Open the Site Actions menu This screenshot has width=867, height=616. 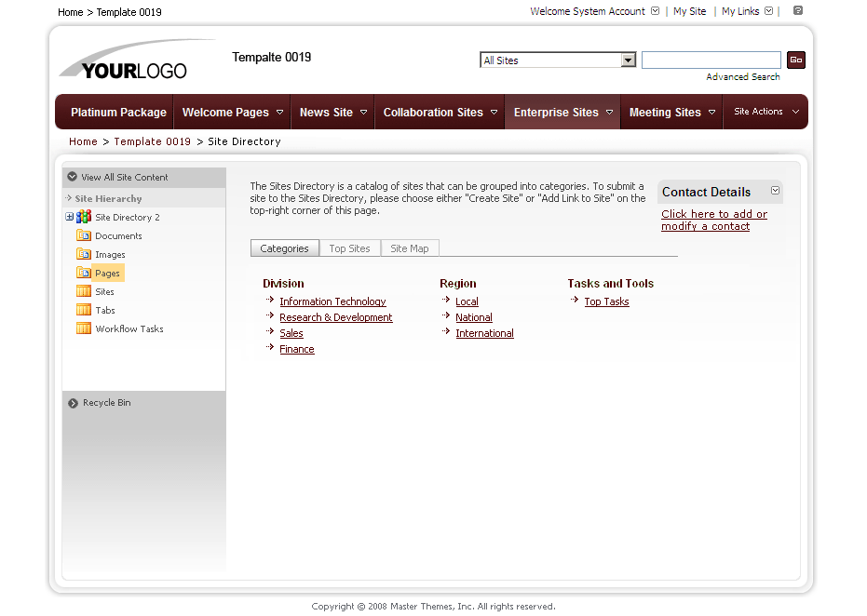tap(763, 112)
